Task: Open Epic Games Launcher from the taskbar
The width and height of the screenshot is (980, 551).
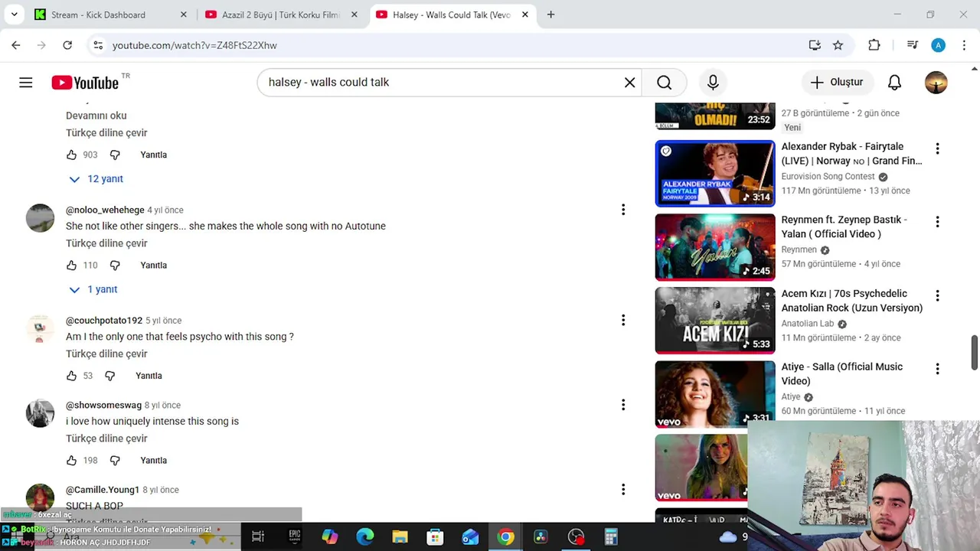Action: click(294, 537)
